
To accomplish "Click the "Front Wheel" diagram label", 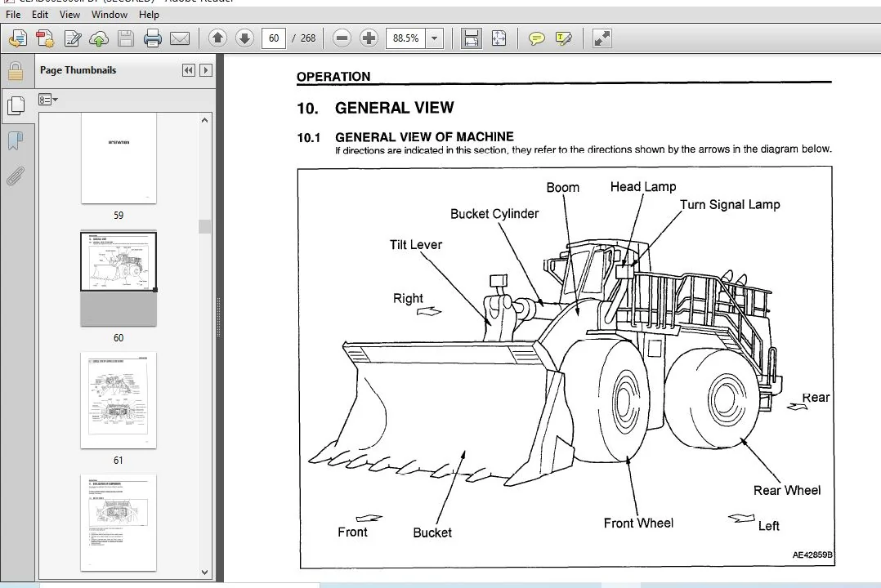I will (638, 523).
